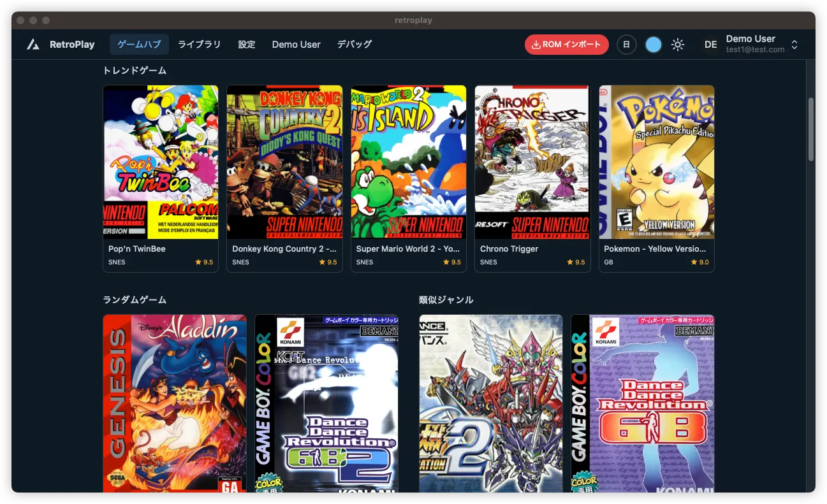Click the Pop'n TwinBee title text
The width and height of the screenshot is (827, 504).
tap(137, 249)
